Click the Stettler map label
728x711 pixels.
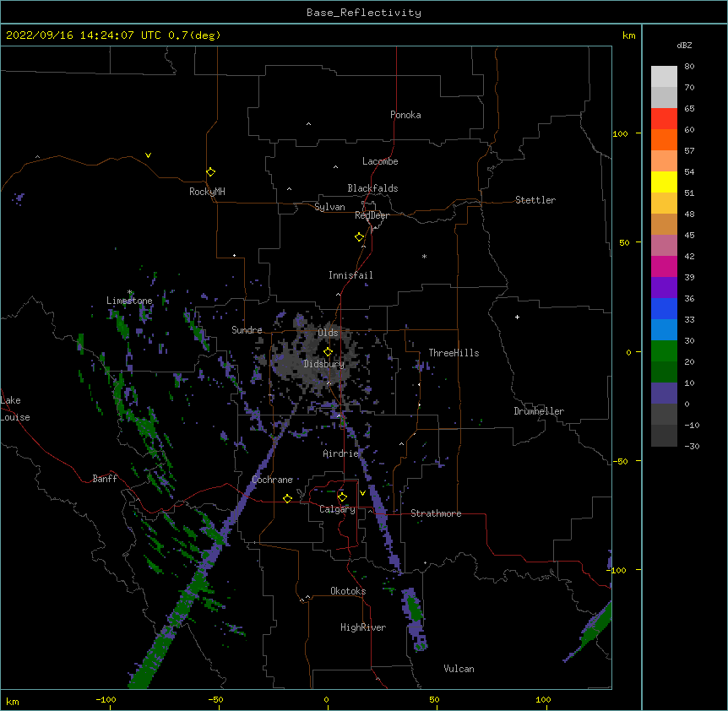[x=535, y=200]
